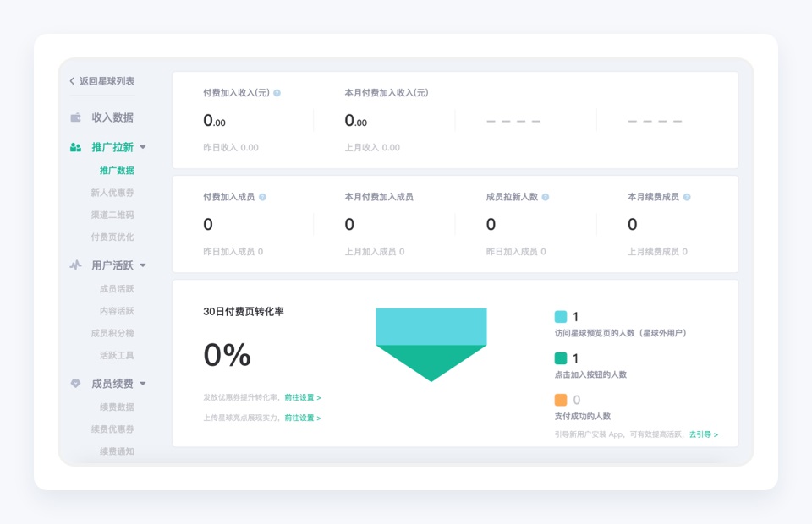This screenshot has height=524, width=812.
Task: Open help icon beside 付费加入成员
Action: tap(262, 197)
